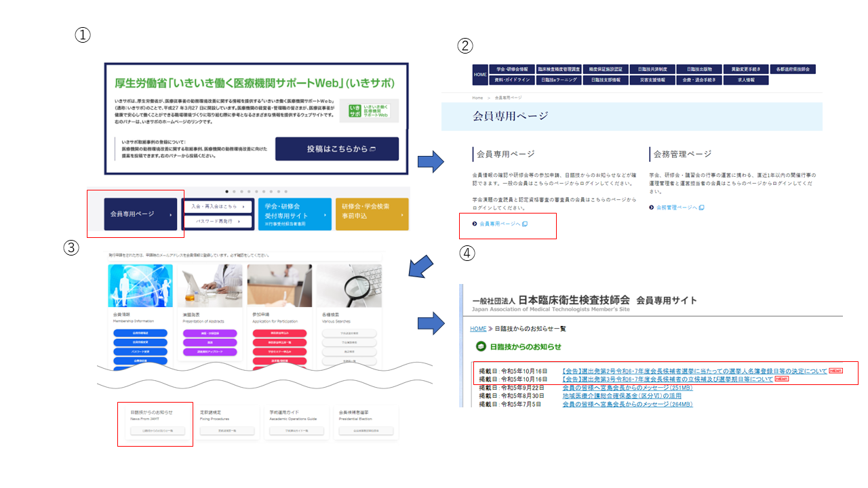Click NEW badge on 選出発第2号 notice
The image size is (868, 488).
(835, 371)
